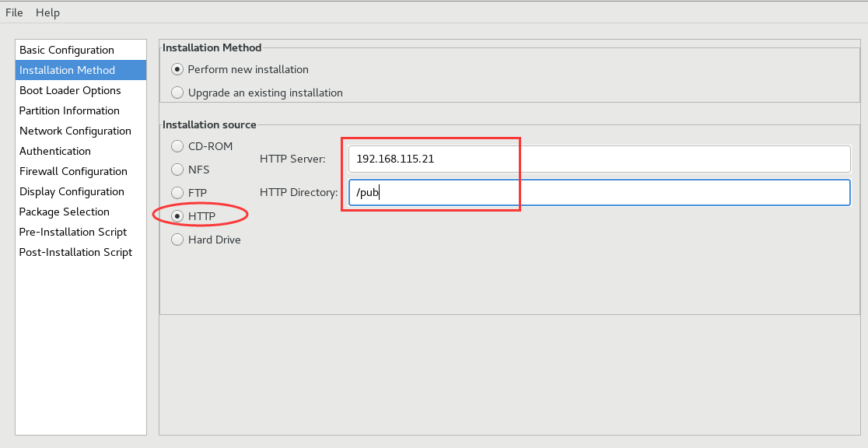Screen dimensions: 868x448
Task: Open Network Configuration section
Action: point(81,131)
